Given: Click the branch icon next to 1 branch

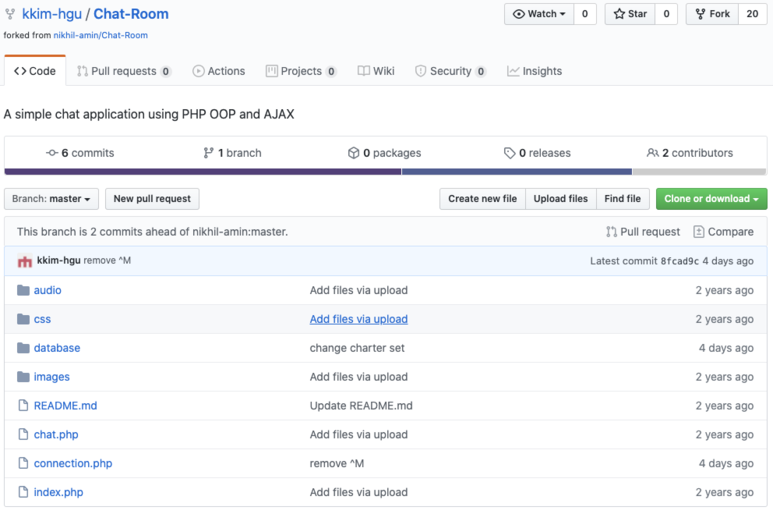Looking at the screenshot, I should 209,153.
